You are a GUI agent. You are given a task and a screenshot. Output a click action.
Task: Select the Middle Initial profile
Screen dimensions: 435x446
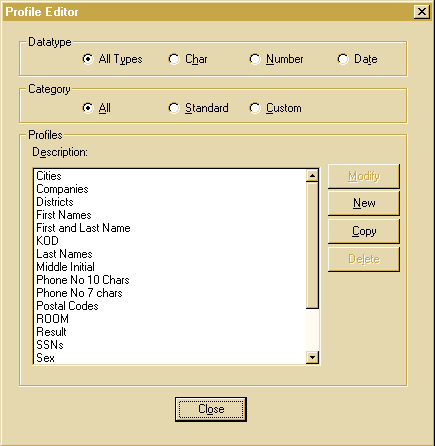tap(170, 267)
